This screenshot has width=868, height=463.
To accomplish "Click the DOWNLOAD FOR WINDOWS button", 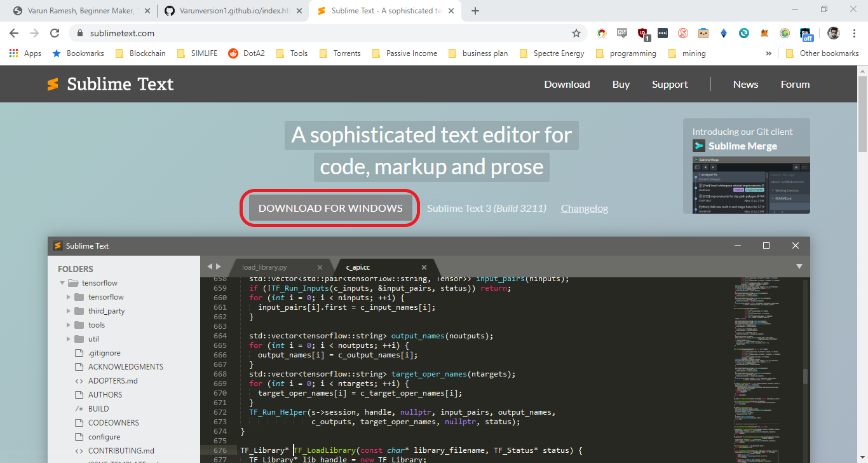I will [330, 208].
